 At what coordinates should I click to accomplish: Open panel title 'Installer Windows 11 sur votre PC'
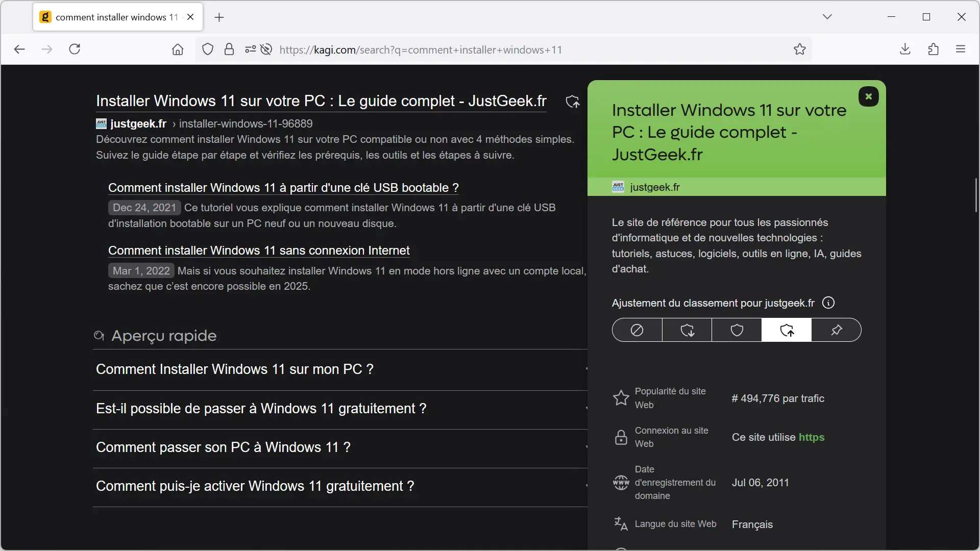pyautogui.click(x=729, y=132)
